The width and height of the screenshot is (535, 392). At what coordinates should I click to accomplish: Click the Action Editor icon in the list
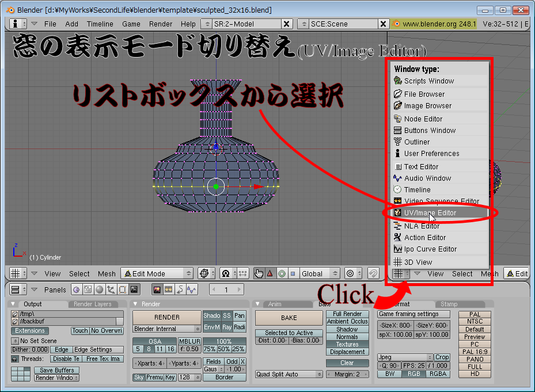pyautogui.click(x=397, y=237)
